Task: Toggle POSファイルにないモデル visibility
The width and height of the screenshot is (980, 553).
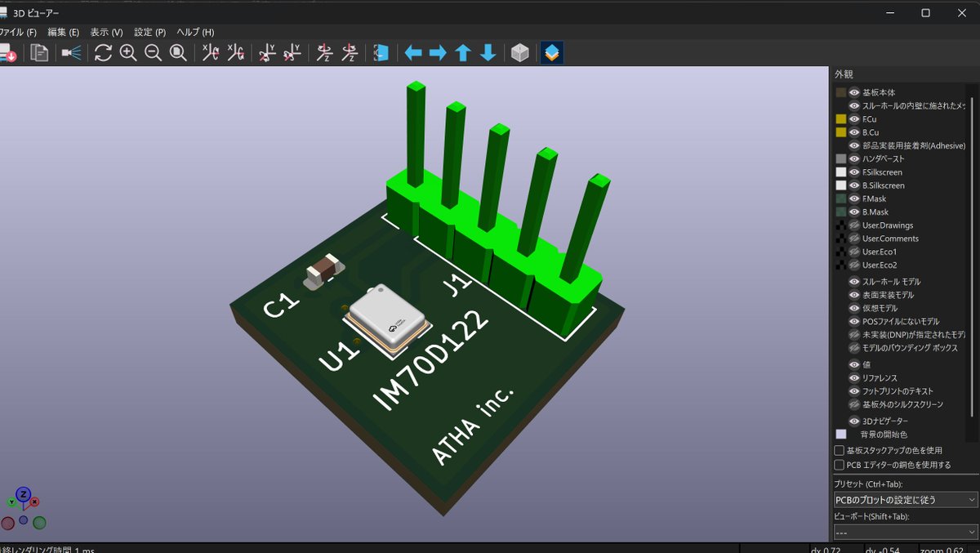Action: (x=854, y=322)
